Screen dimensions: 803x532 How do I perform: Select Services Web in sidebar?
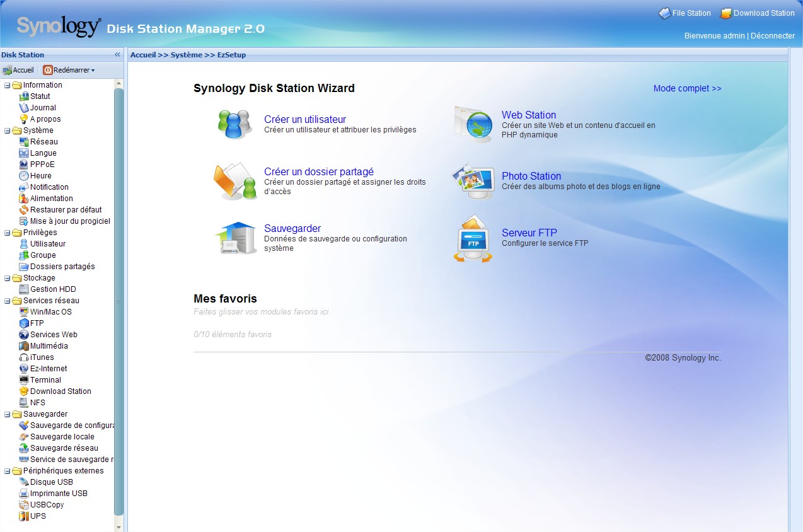coord(54,335)
